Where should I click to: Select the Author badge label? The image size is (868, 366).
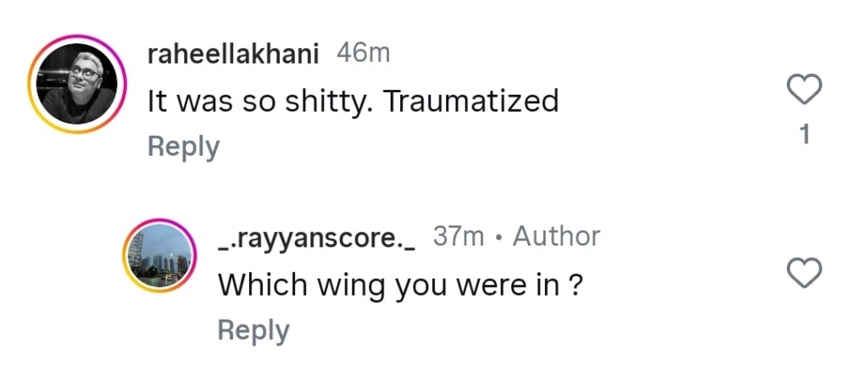click(556, 236)
